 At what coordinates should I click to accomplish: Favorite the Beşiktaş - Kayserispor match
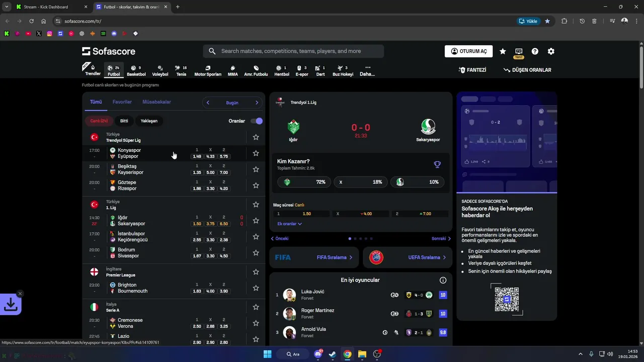pos(256,169)
